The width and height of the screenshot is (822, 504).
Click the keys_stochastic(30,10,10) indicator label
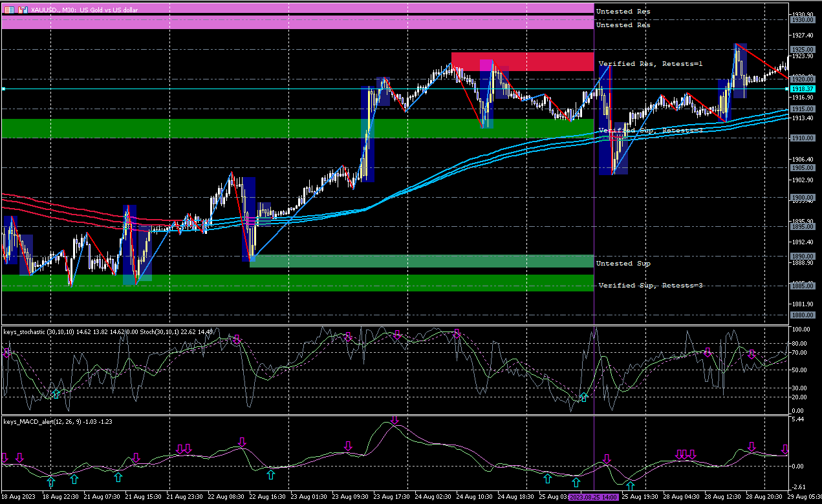tap(39, 332)
